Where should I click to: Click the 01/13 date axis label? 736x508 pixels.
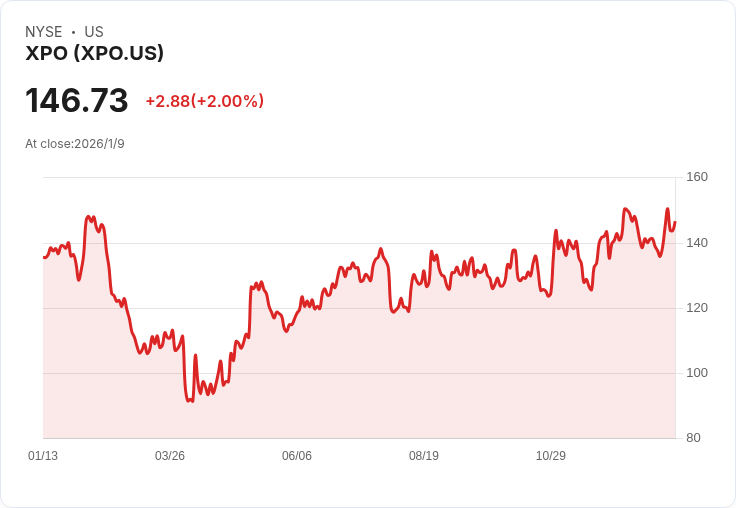coord(43,456)
